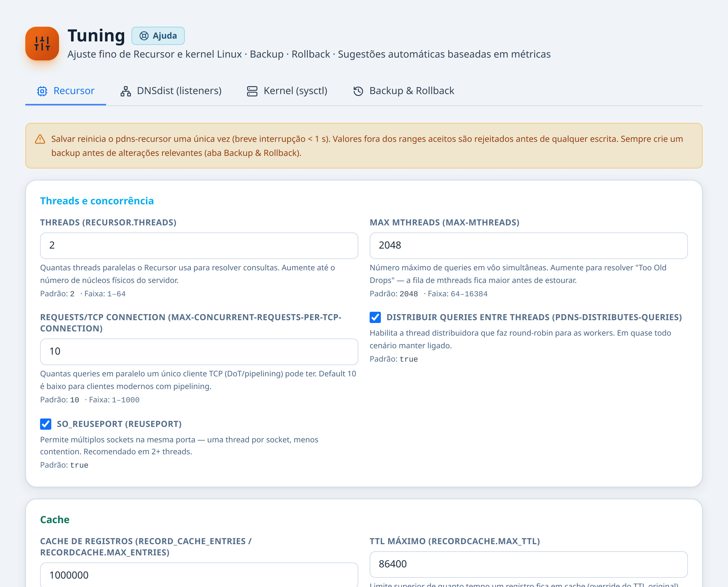Open the Ajuda help button
Image resolution: width=728 pixels, height=587 pixels.
tap(158, 36)
